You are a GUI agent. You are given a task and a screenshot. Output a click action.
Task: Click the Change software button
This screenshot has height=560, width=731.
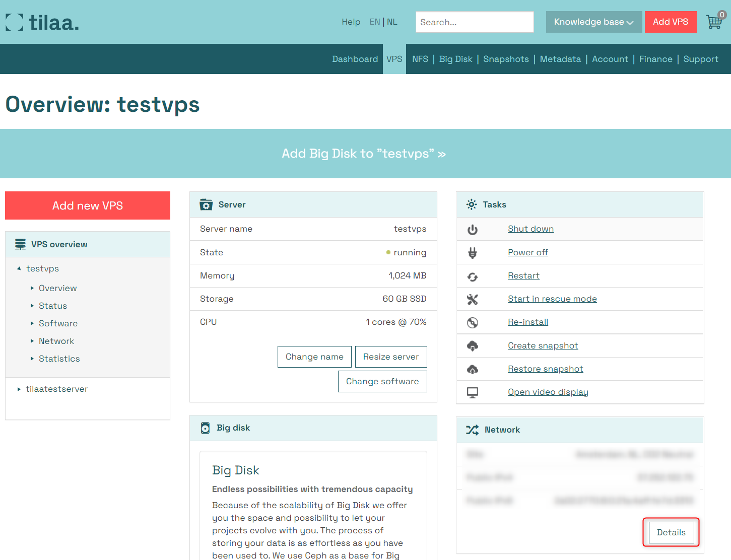[382, 381]
